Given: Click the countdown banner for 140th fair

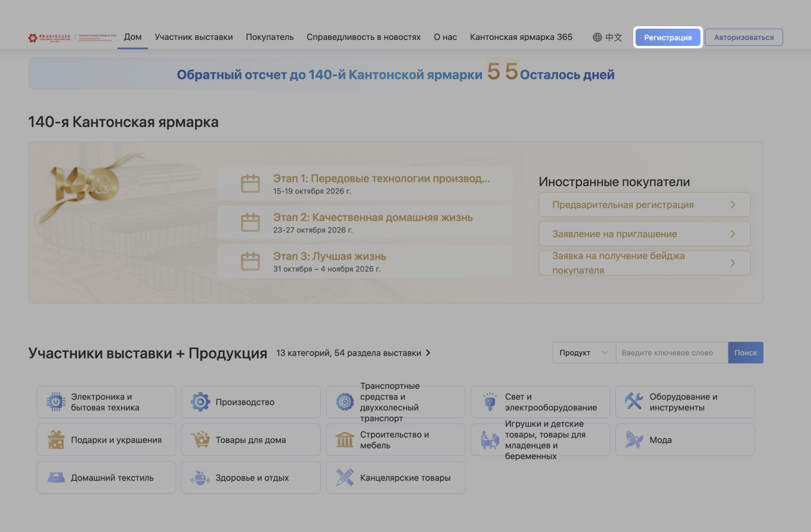Looking at the screenshot, I should coord(395,74).
